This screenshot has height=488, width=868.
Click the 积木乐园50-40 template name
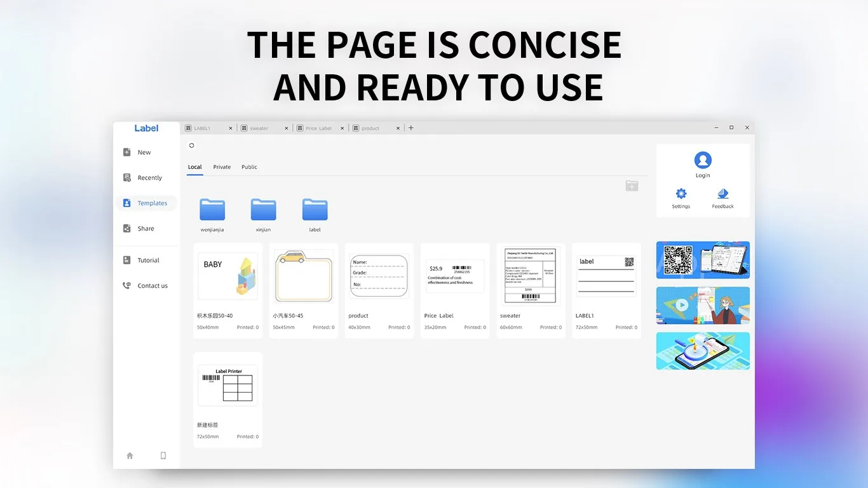[x=215, y=316]
